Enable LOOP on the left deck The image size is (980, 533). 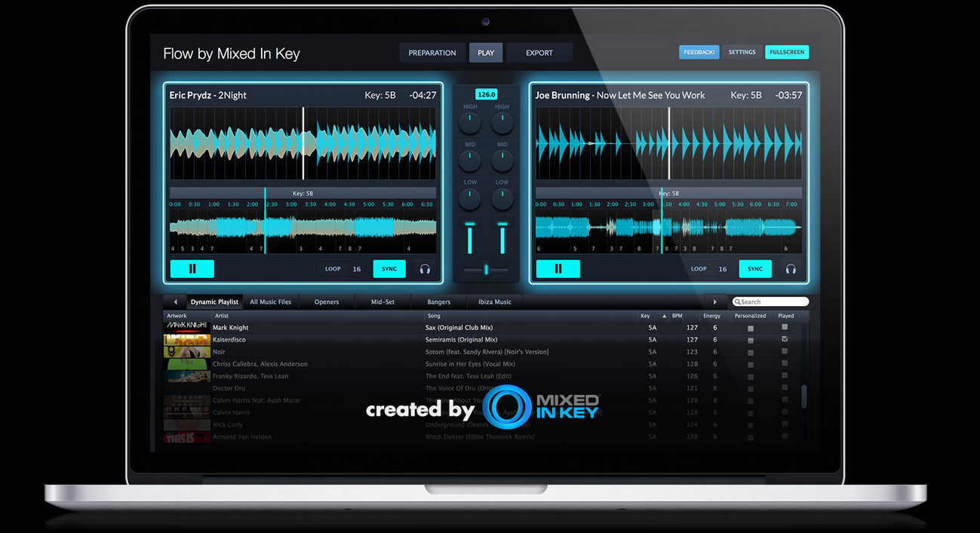point(333,268)
